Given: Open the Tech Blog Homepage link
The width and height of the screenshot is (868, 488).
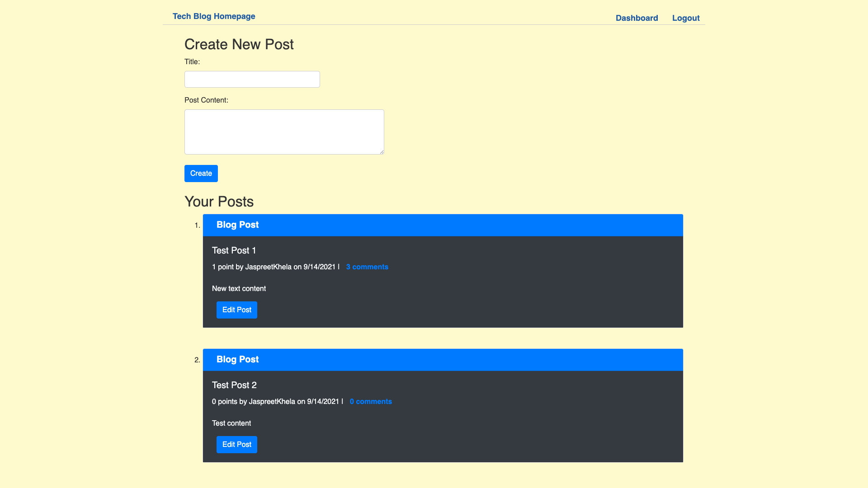Looking at the screenshot, I should pos(214,16).
